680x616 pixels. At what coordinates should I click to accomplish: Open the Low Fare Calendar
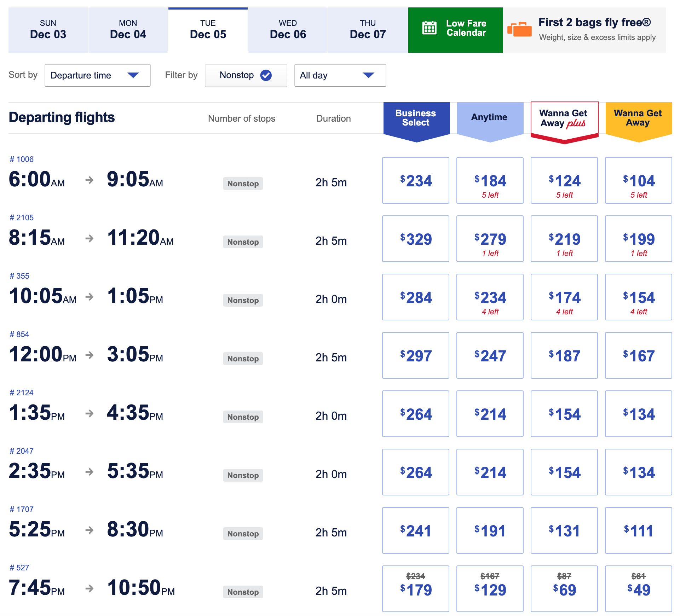point(455,30)
